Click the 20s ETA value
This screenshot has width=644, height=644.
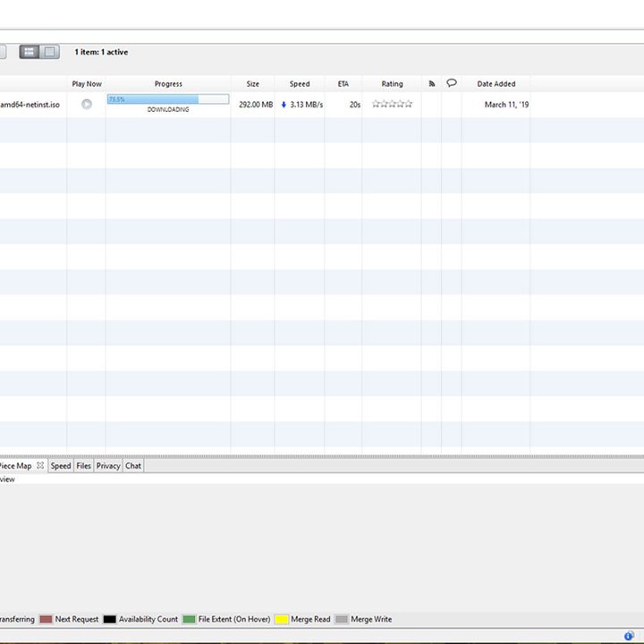tap(355, 105)
